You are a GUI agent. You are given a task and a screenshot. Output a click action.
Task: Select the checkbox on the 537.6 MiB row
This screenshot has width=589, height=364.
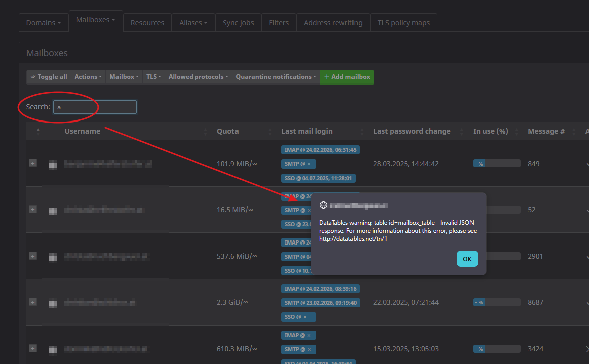53,257
